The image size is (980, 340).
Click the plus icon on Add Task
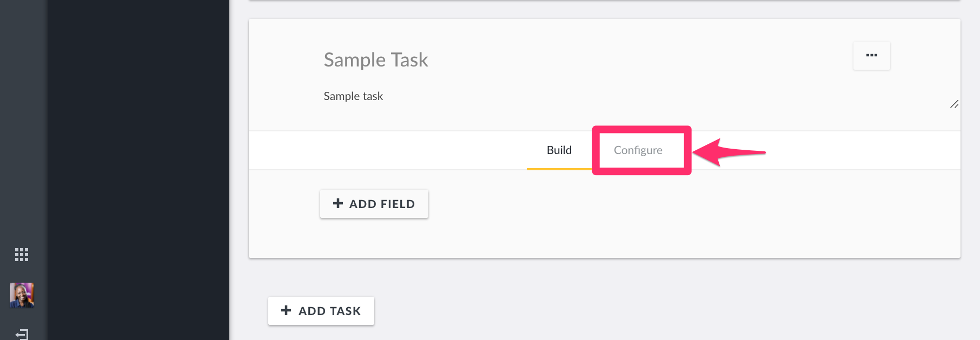286,310
